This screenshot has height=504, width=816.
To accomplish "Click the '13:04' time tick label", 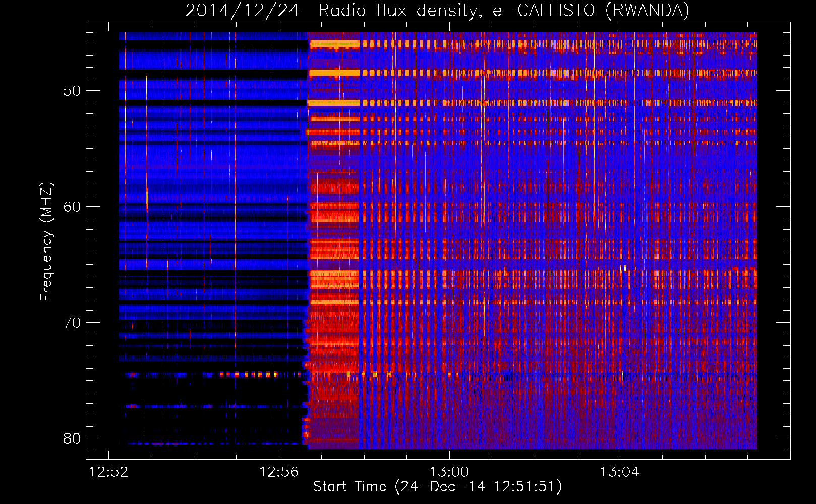I will click(619, 472).
